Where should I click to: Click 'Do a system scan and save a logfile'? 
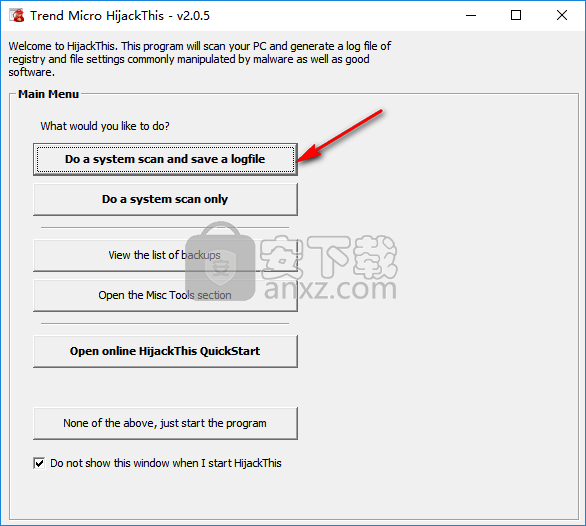[x=165, y=159]
